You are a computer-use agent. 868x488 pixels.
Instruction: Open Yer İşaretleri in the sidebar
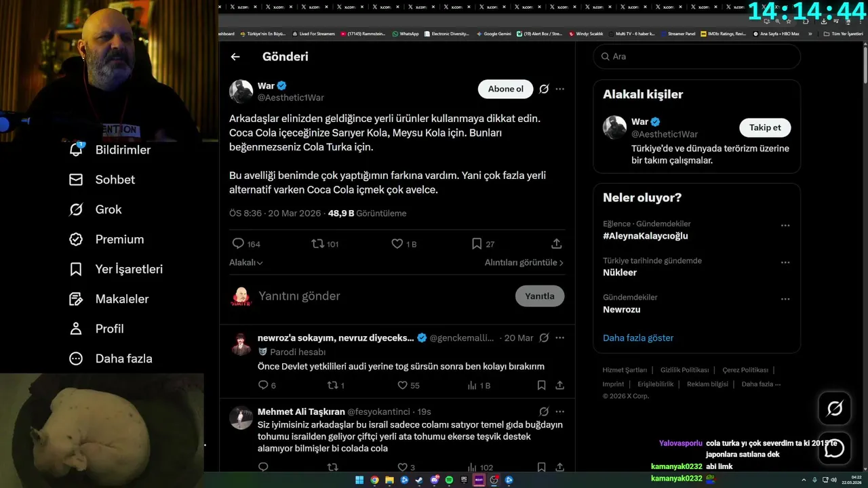tap(116, 269)
